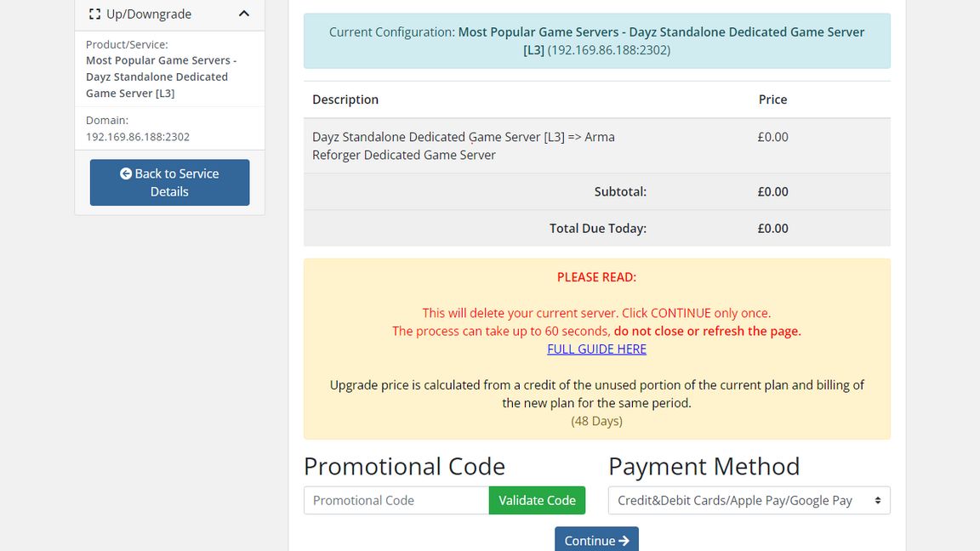Open the Payment Method dropdown

(749, 500)
